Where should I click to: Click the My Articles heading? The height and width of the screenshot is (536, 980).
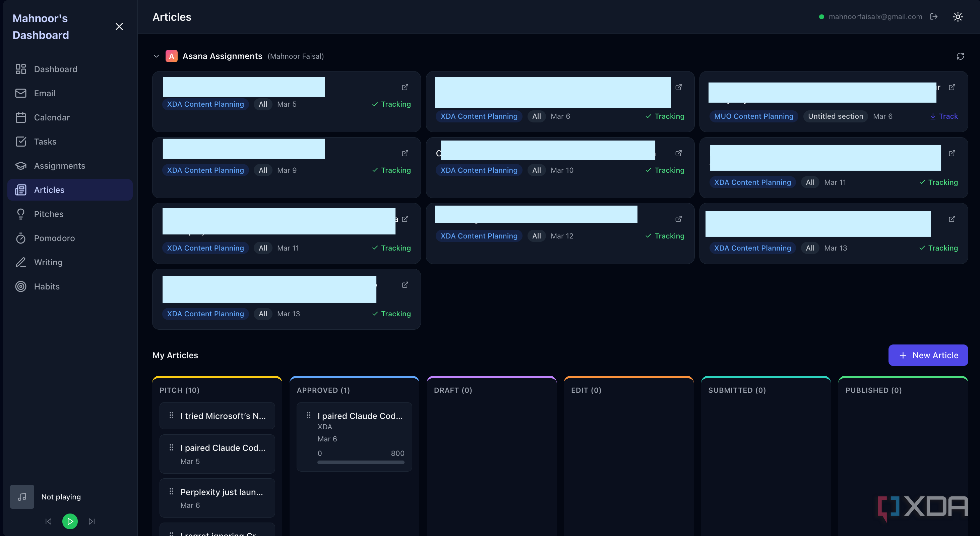[x=175, y=355]
